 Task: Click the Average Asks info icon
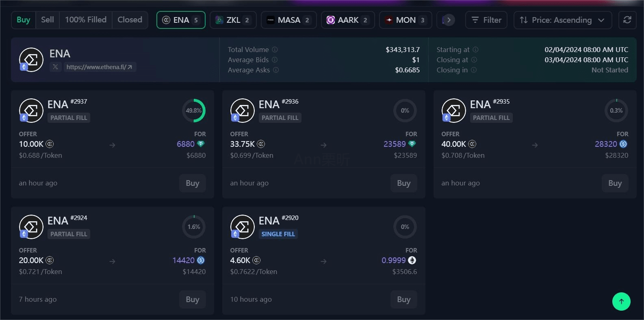click(x=276, y=70)
